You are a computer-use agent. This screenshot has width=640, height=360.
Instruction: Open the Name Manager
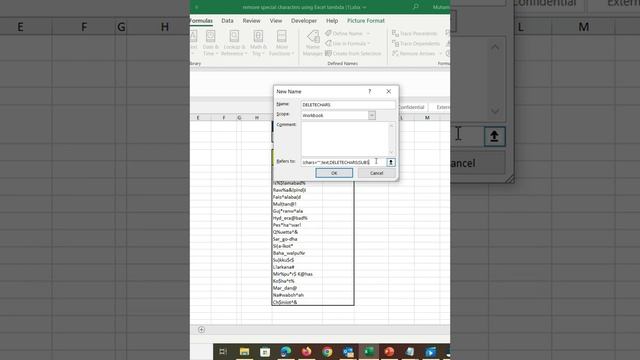tap(313, 43)
